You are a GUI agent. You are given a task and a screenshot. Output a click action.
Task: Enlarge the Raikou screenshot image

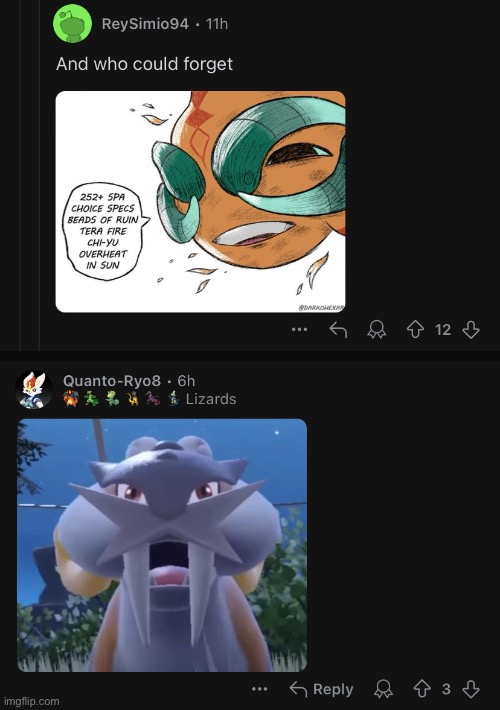(x=162, y=545)
